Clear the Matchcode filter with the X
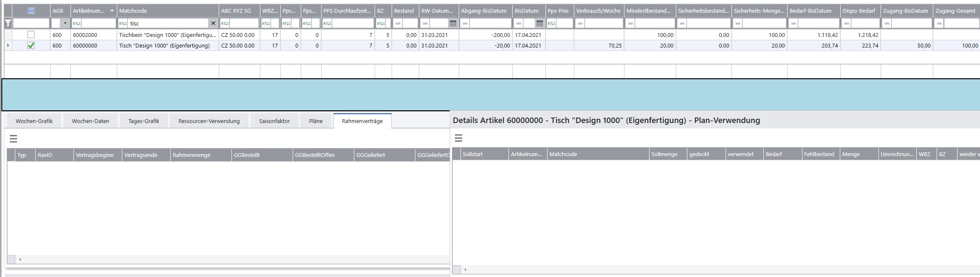Viewport: 980px width, 277px height. click(213, 23)
